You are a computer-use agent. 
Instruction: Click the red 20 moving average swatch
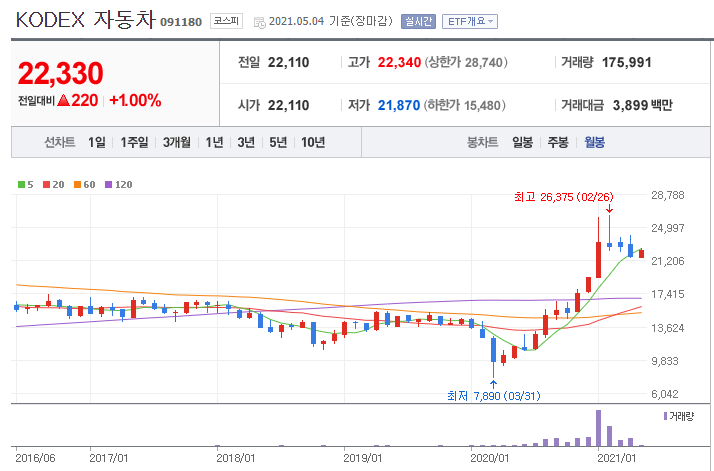pos(46,184)
